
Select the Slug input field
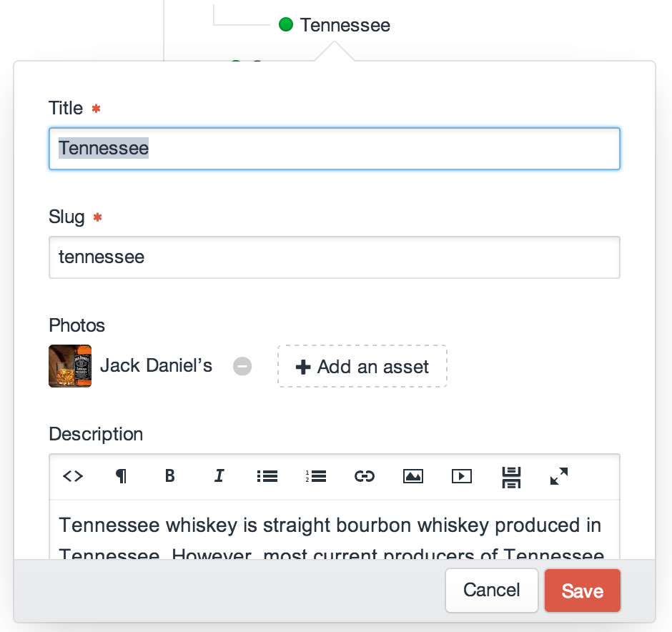pos(334,257)
